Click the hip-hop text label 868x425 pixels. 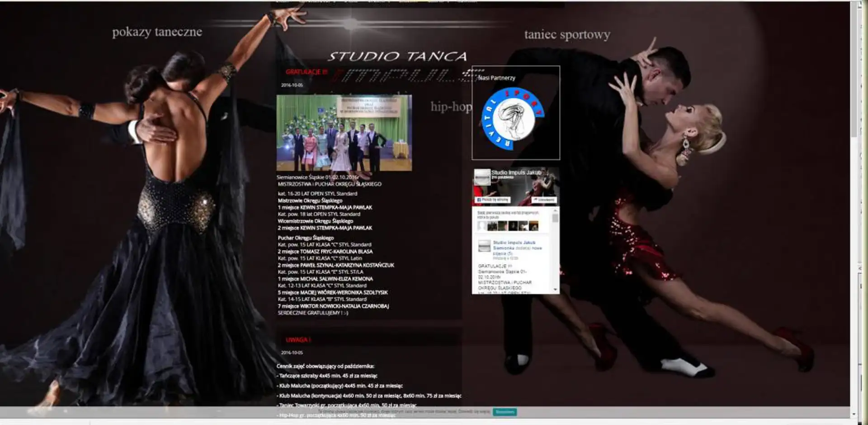pyautogui.click(x=451, y=107)
